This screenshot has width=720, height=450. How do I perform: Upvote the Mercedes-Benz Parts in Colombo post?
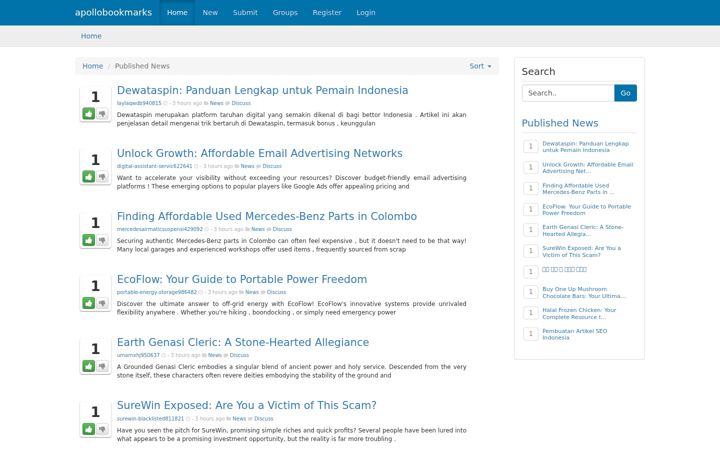[89, 240]
